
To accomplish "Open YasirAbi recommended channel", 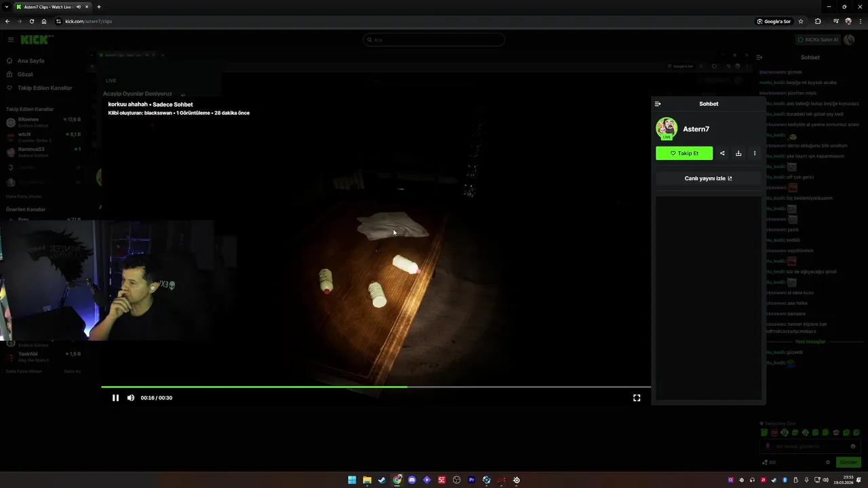I will (43, 357).
